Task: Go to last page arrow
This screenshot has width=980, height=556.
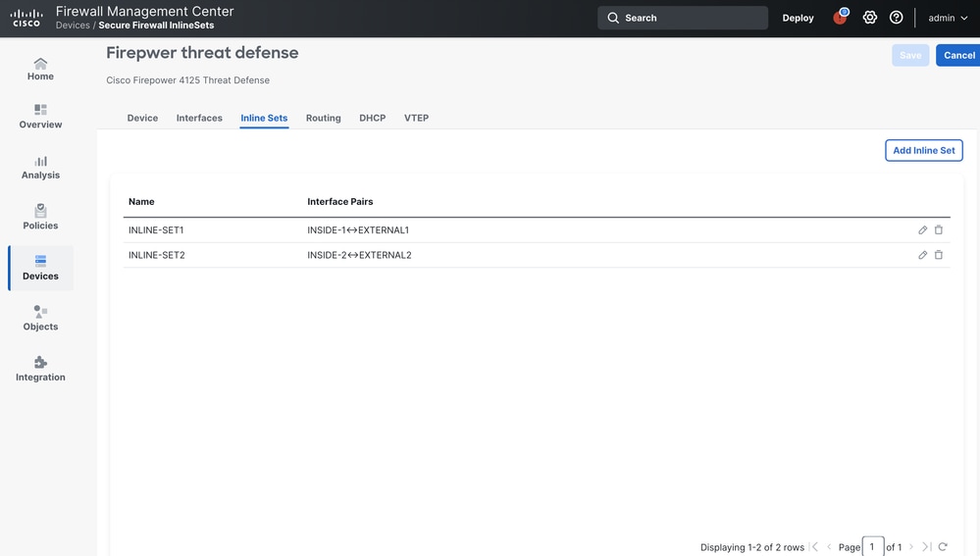Action: point(926,546)
